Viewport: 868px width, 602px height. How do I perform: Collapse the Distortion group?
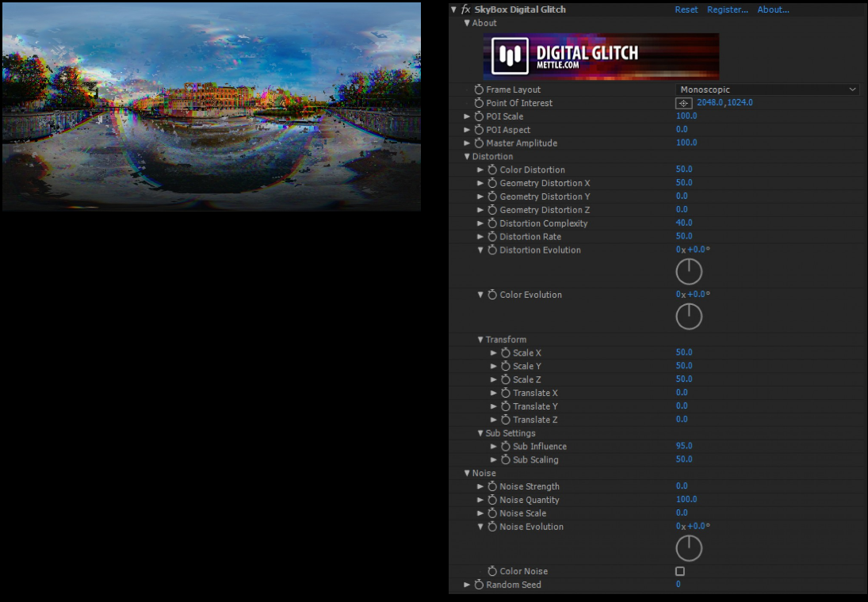click(467, 157)
